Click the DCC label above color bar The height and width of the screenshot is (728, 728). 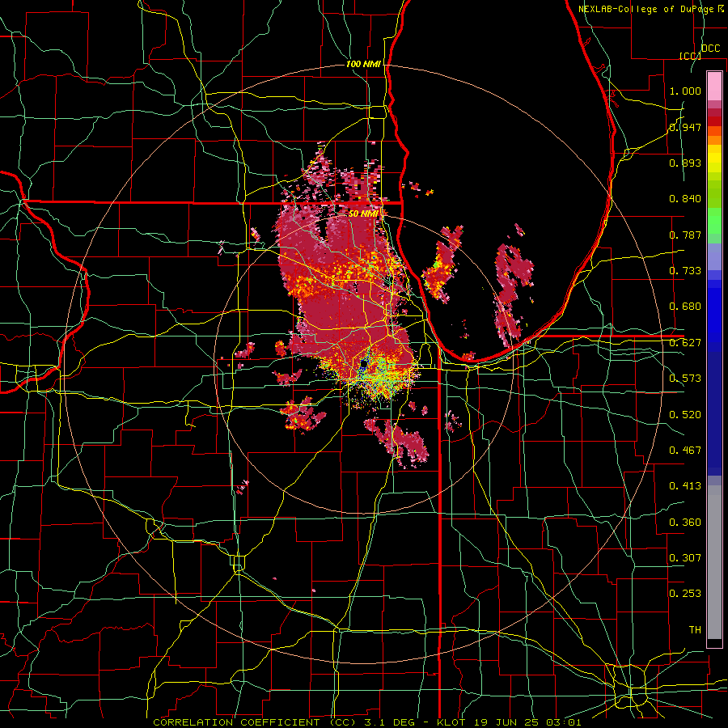(x=710, y=49)
